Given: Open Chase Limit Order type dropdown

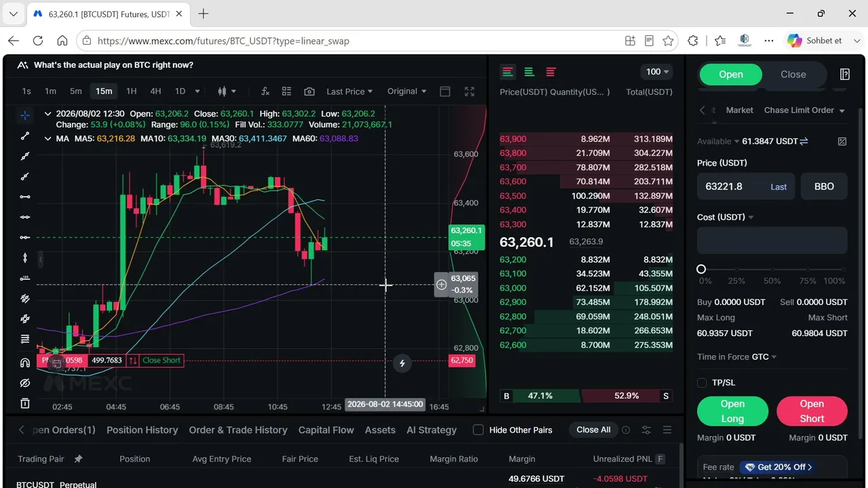Looking at the screenshot, I should (x=804, y=110).
